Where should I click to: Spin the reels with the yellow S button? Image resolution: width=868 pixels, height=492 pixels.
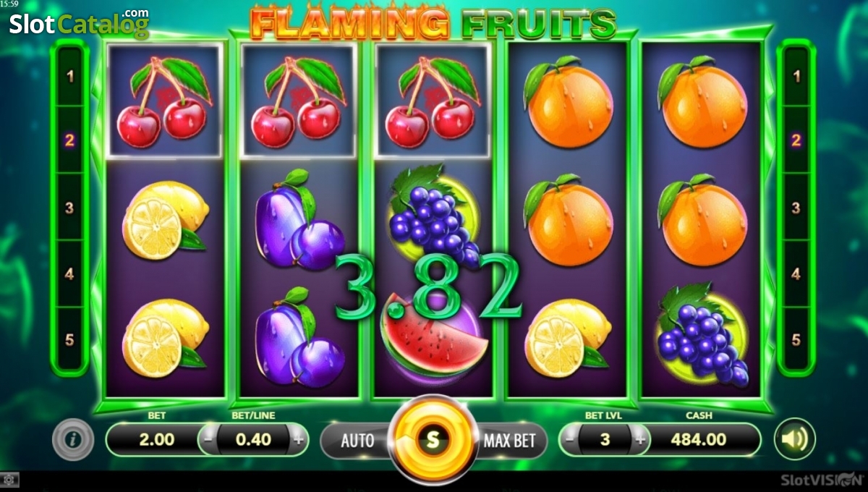coord(433,438)
